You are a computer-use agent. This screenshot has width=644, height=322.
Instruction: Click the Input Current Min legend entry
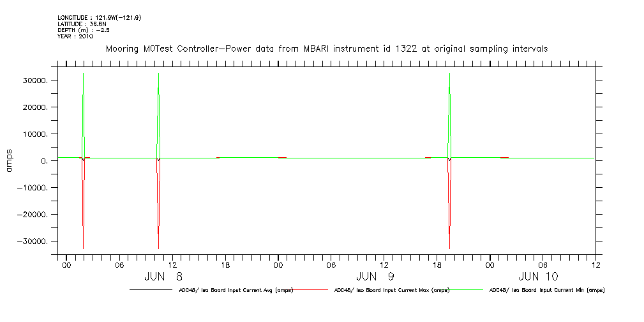pos(546,290)
